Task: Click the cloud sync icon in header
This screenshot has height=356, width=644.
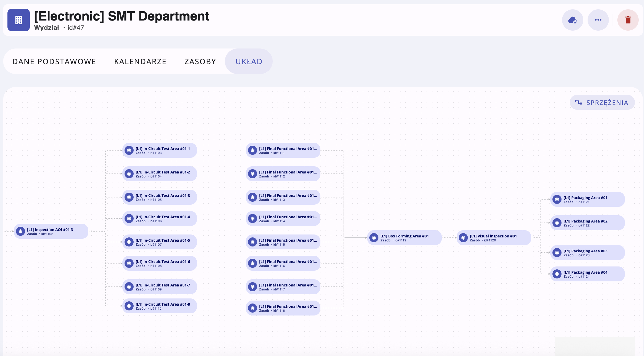Action: pos(572,20)
